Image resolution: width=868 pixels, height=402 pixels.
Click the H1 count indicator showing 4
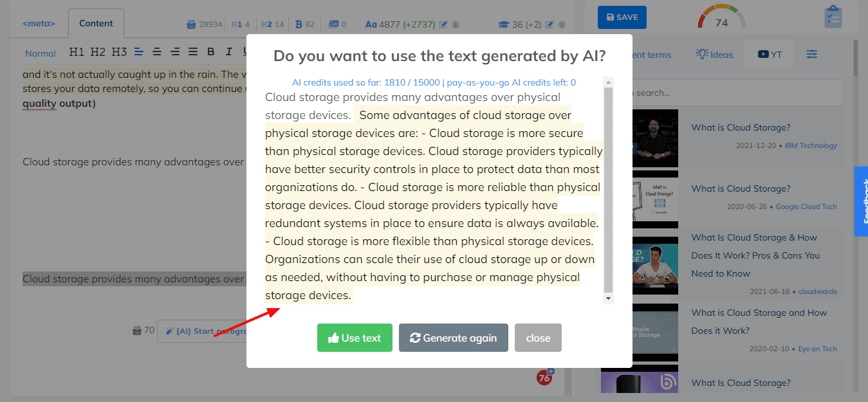tap(240, 24)
